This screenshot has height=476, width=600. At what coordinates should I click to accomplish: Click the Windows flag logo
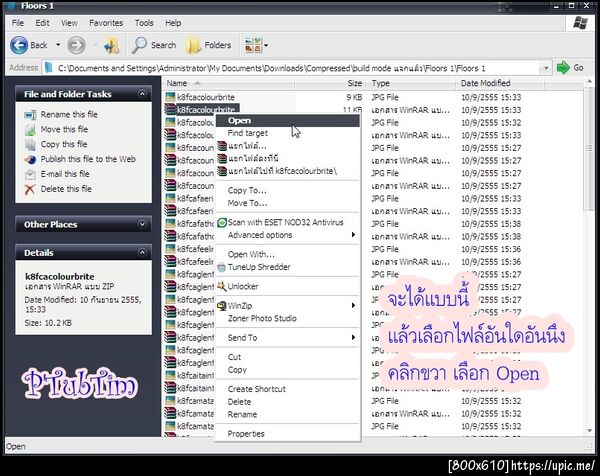[580, 23]
